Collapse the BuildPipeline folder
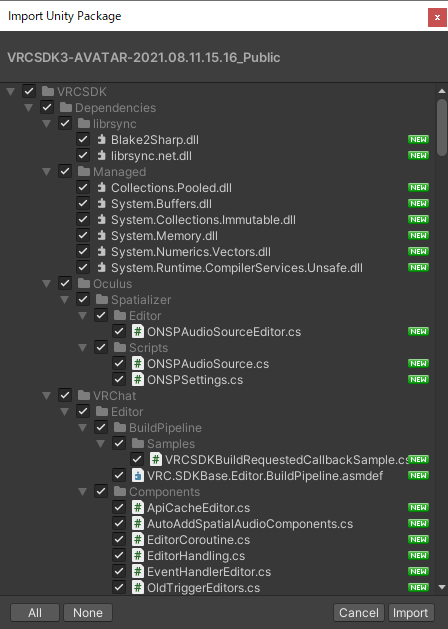Viewport: 448px width, 629px height. click(x=83, y=428)
